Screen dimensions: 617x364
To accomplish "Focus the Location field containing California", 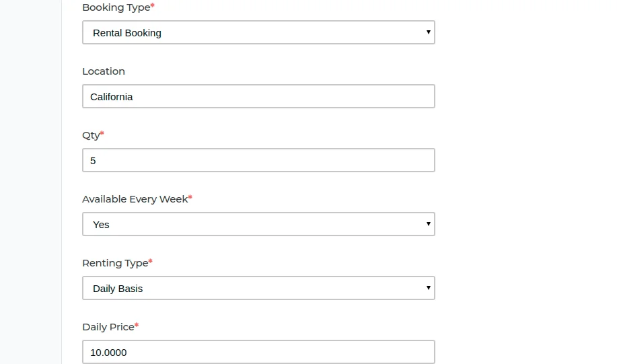I will (x=258, y=96).
